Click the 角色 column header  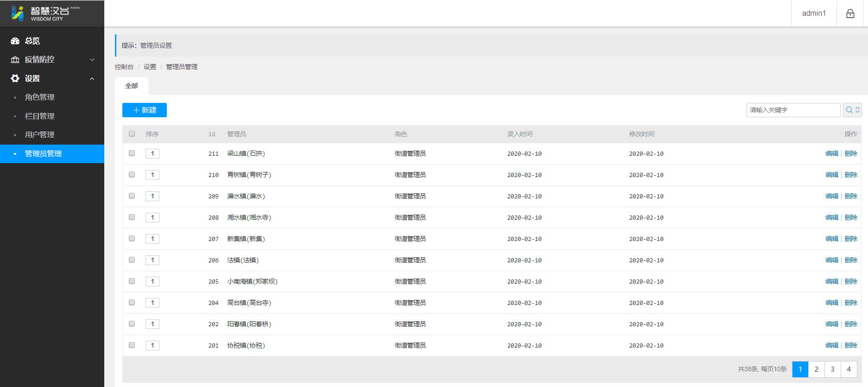(x=401, y=134)
